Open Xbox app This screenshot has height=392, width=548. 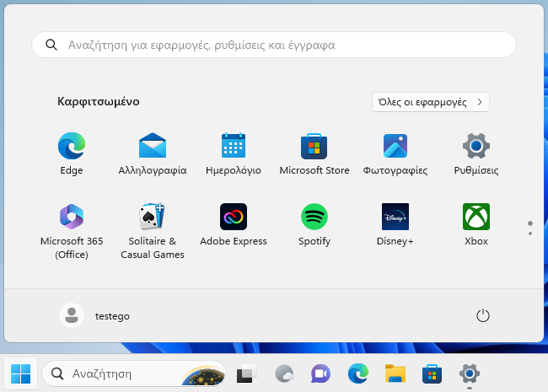click(476, 225)
